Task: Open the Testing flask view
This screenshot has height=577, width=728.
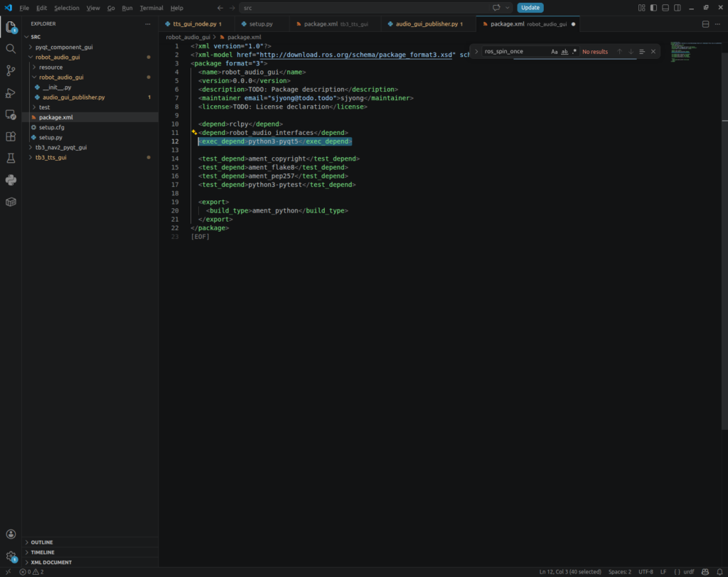Action: [11, 158]
